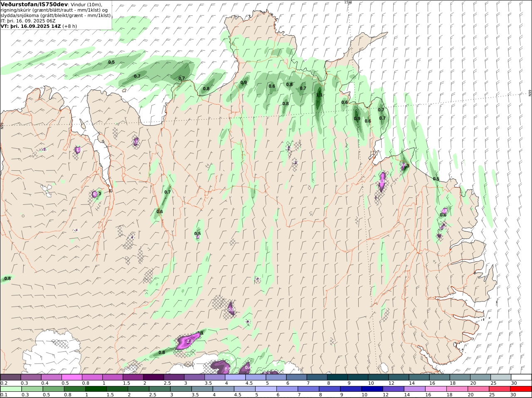Click the '2.0' precipitation value in the pink area

[x=190, y=341]
